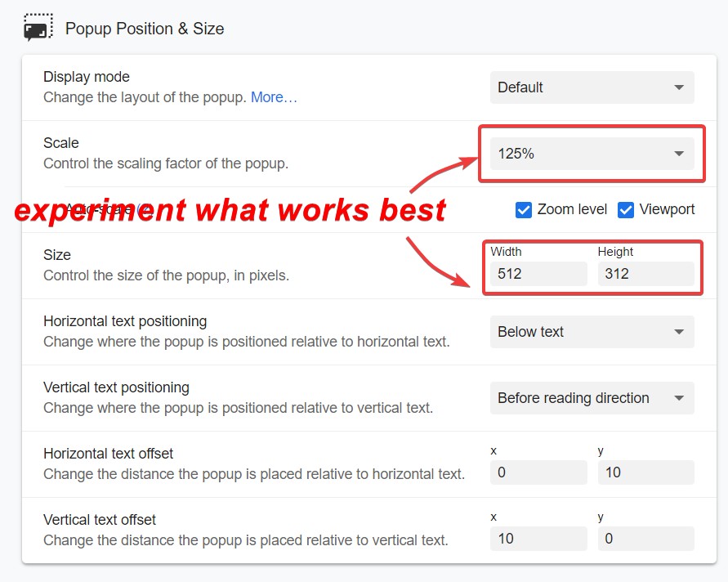The image size is (728, 582).
Task: Select the Vertical text offset x field
Action: pos(538,539)
